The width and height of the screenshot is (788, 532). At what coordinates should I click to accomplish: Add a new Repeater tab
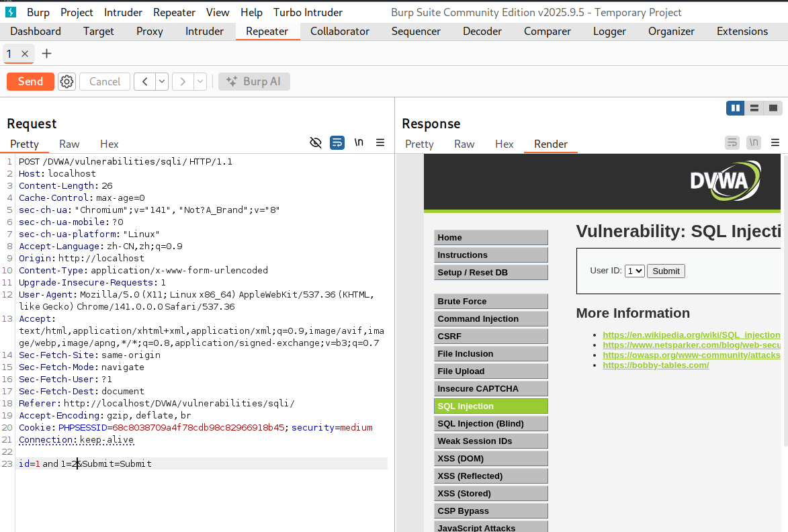click(x=46, y=54)
